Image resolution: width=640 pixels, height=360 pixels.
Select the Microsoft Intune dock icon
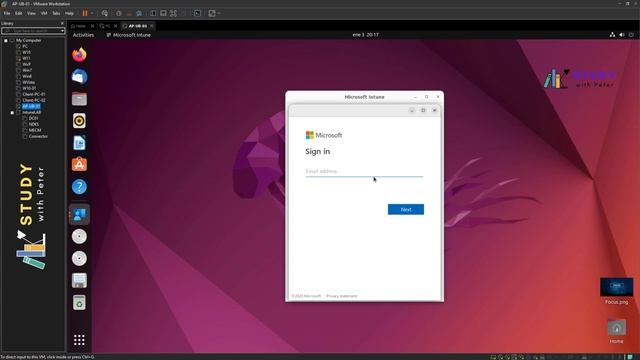pos(79,214)
